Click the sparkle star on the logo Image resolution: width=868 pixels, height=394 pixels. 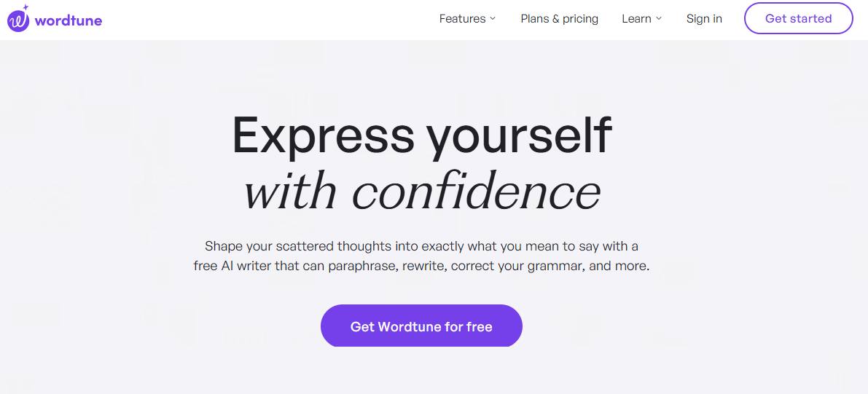click(x=26, y=8)
